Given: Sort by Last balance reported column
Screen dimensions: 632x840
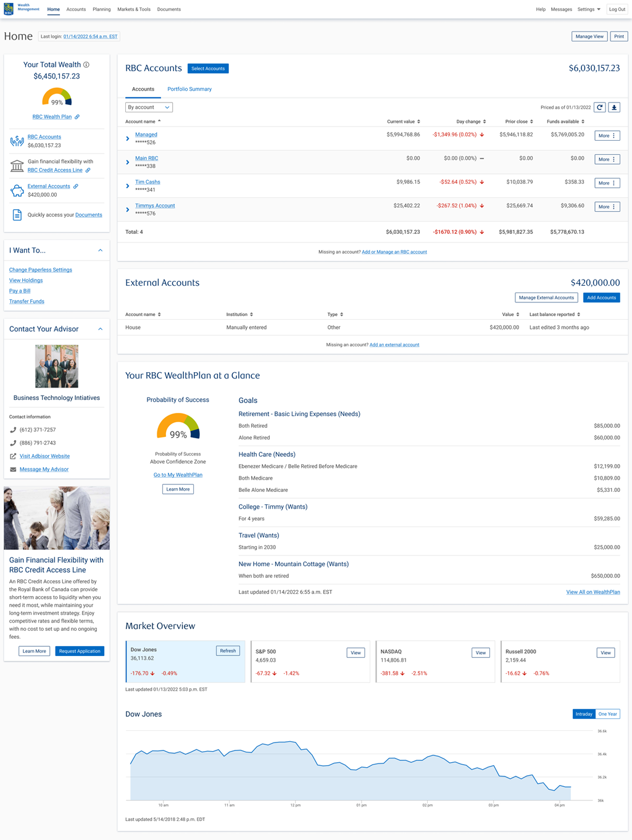Looking at the screenshot, I should pos(555,315).
